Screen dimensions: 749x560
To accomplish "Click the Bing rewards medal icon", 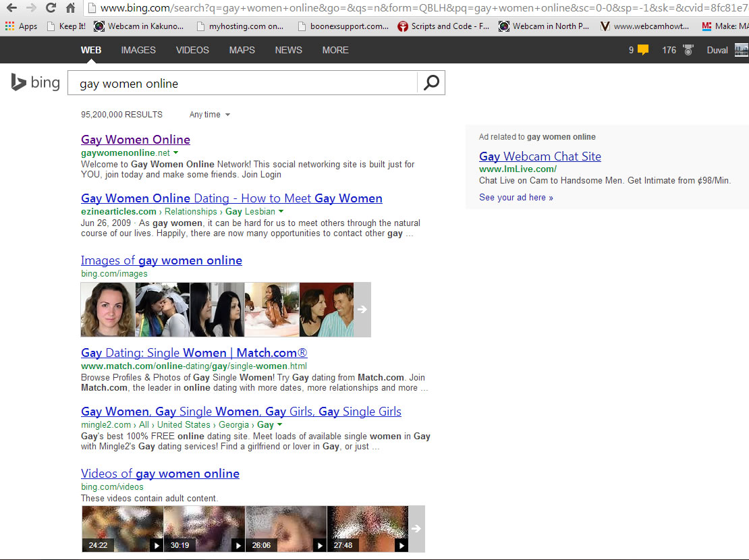I will coord(688,50).
